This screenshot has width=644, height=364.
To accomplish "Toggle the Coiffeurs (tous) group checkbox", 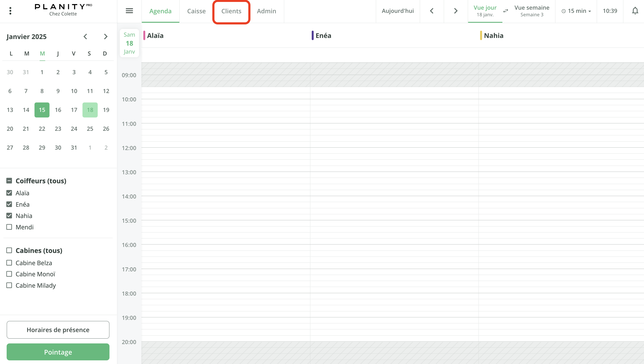I will coord(9,181).
